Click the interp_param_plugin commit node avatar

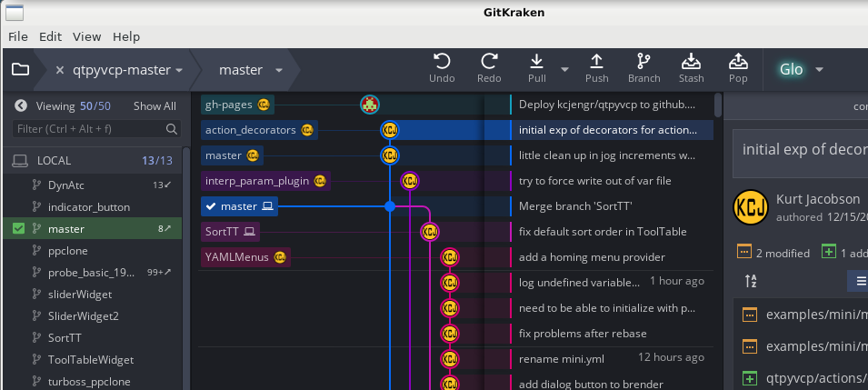[410, 181]
